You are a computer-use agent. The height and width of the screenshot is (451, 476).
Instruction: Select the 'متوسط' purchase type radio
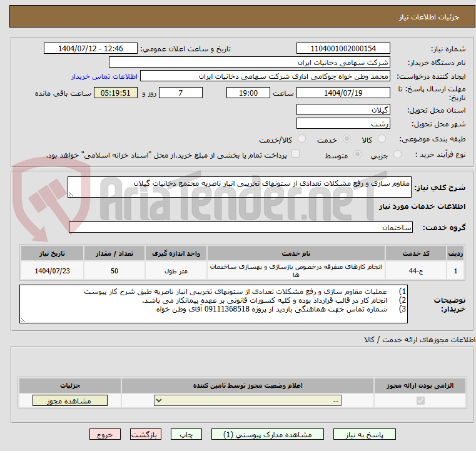coord(357,155)
